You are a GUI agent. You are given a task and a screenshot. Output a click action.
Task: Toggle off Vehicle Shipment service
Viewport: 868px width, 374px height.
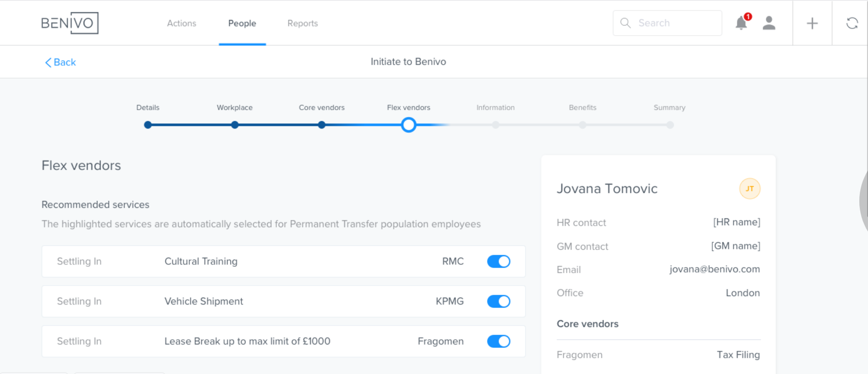click(498, 302)
